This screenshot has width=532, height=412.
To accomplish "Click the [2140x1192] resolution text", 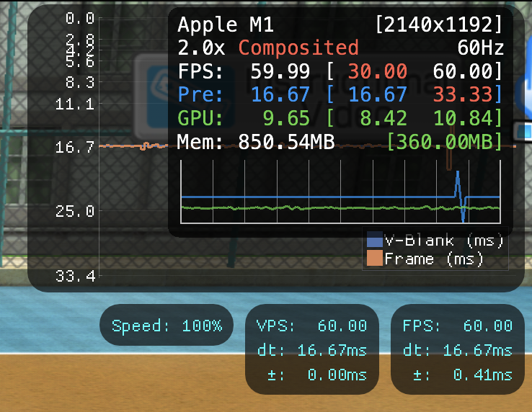I will click(439, 24).
